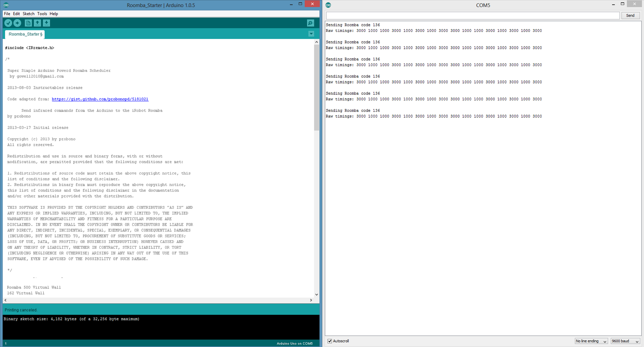Screen dimensions: 644x347
Task: Click the Arduino logo in Roomba_Starter title bar
Action: click(6, 5)
